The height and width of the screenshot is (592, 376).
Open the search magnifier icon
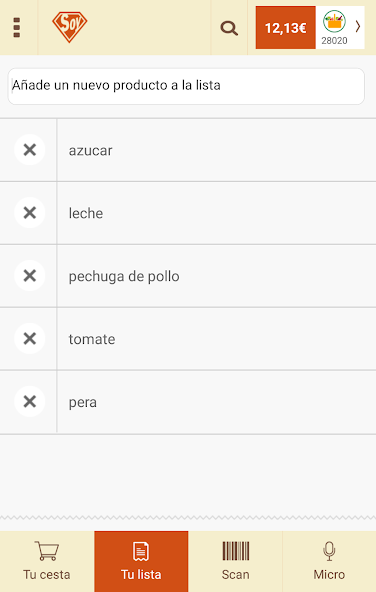[229, 28]
